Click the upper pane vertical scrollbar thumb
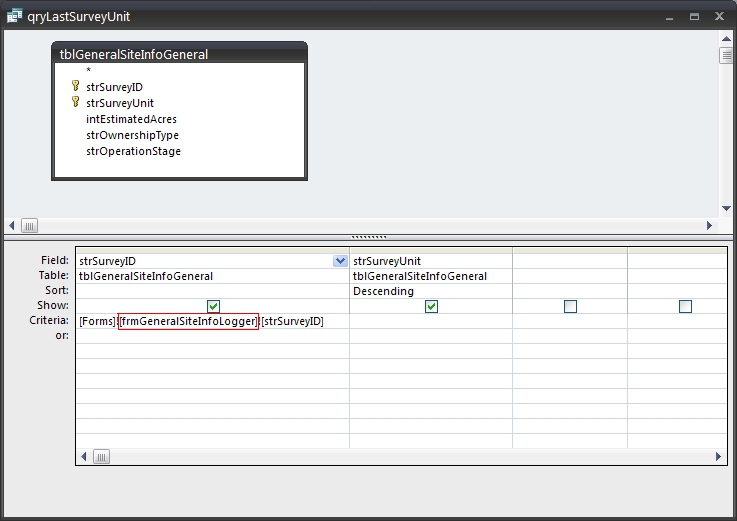 726,55
